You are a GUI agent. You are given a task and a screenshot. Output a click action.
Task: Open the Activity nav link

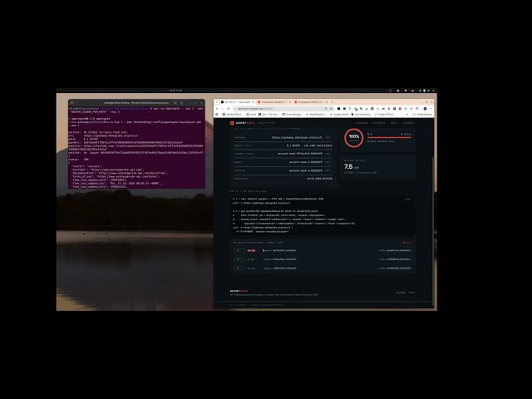pos(379,123)
